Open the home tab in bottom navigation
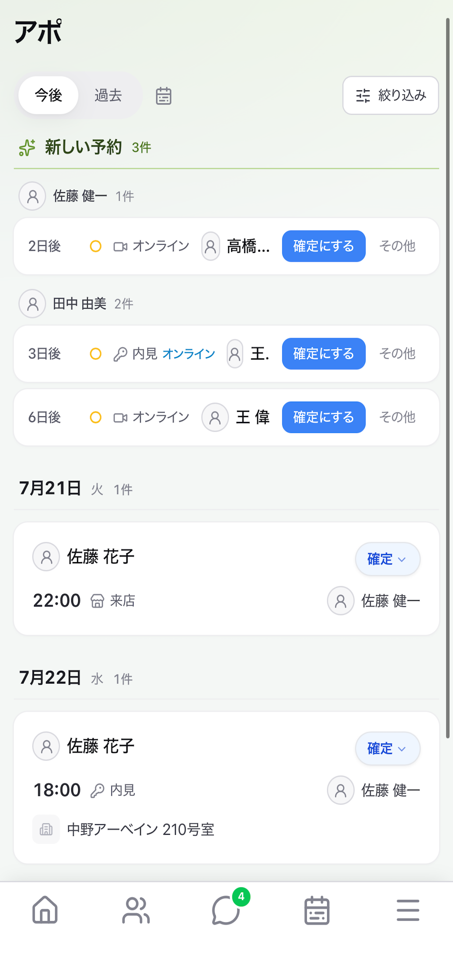 45,910
